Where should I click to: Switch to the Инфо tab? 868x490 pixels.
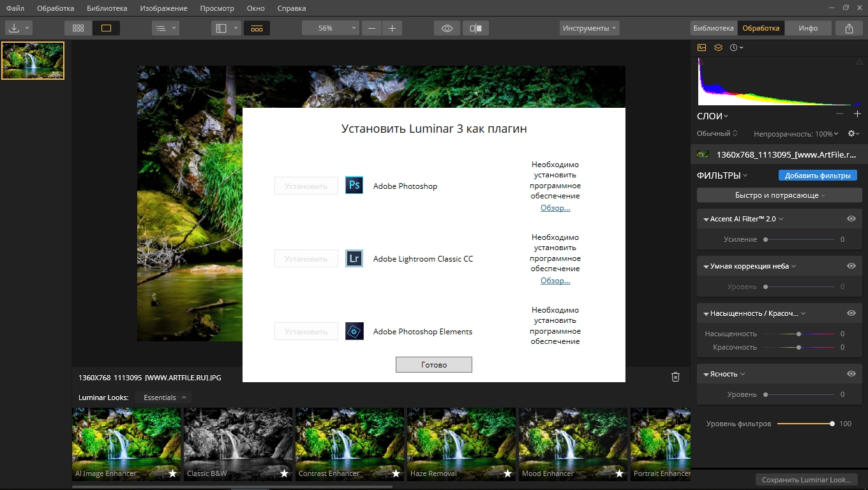[x=808, y=28]
